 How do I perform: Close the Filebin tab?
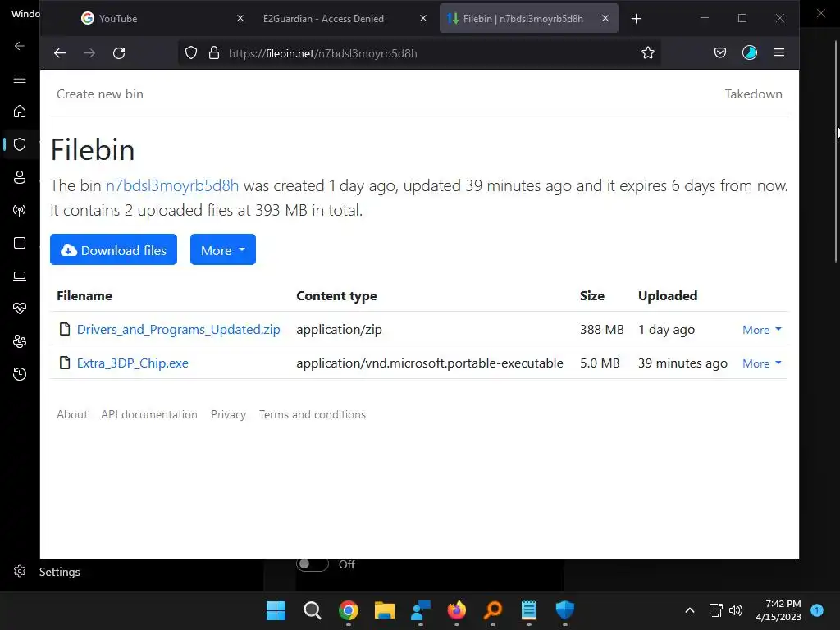click(605, 19)
